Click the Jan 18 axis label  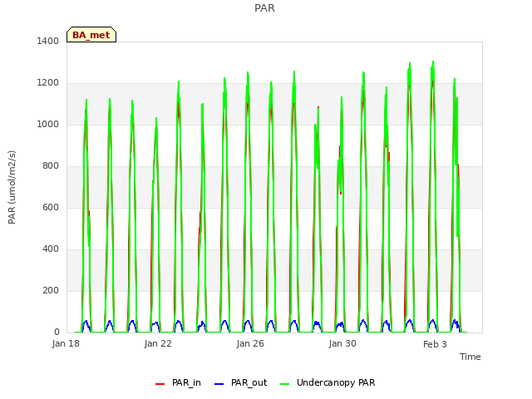[66, 343]
